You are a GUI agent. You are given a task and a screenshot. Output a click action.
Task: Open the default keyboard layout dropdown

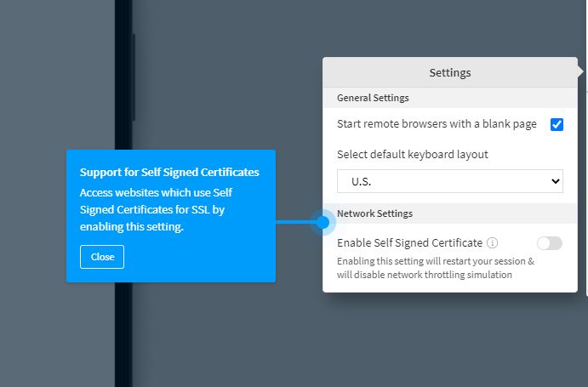tap(450, 181)
